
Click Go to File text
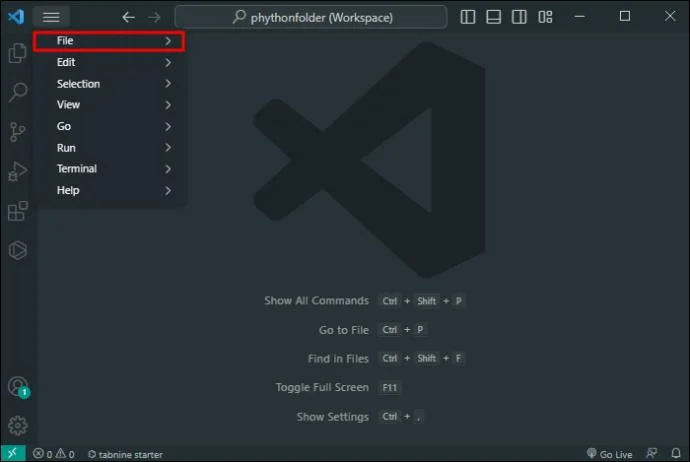click(x=344, y=330)
